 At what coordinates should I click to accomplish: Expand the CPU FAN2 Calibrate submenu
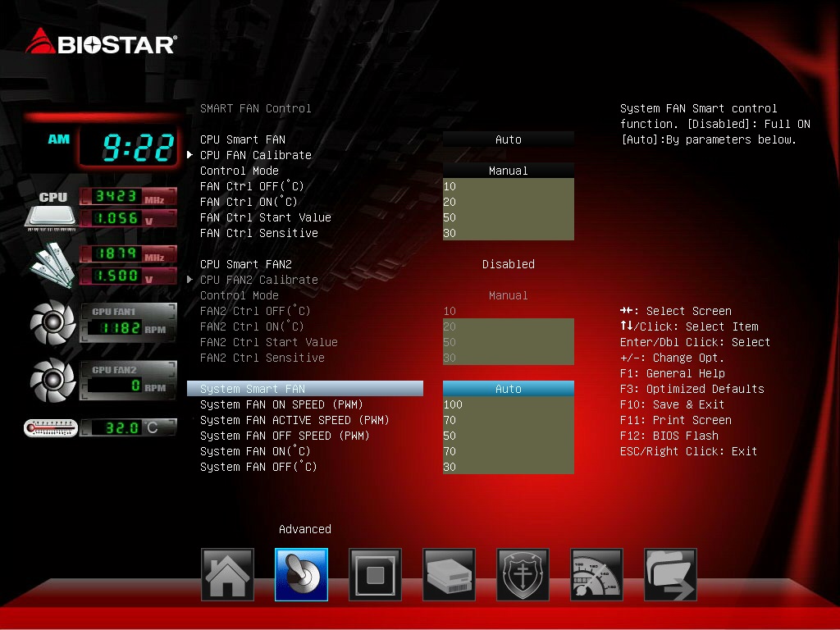coord(258,280)
